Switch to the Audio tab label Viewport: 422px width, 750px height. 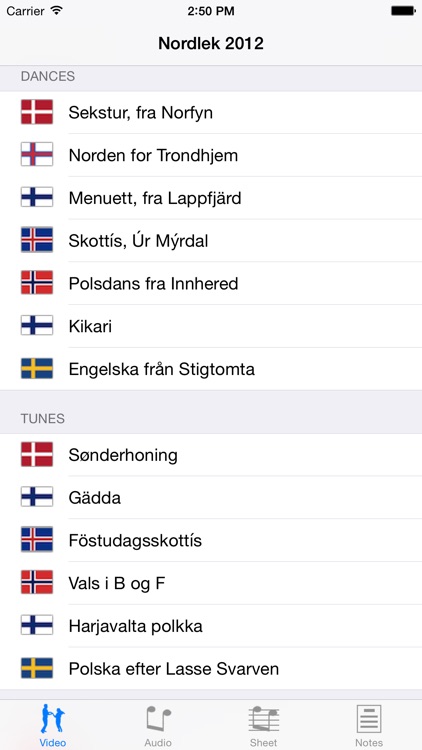click(x=158, y=742)
